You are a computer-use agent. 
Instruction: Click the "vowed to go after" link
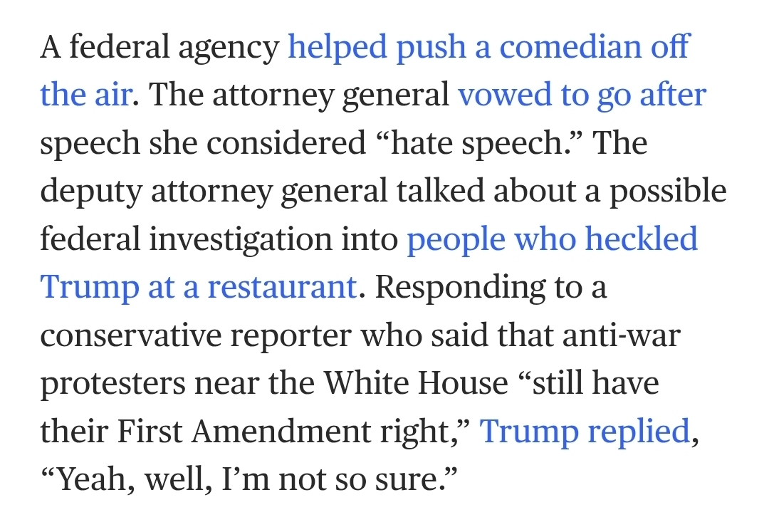coord(581,95)
